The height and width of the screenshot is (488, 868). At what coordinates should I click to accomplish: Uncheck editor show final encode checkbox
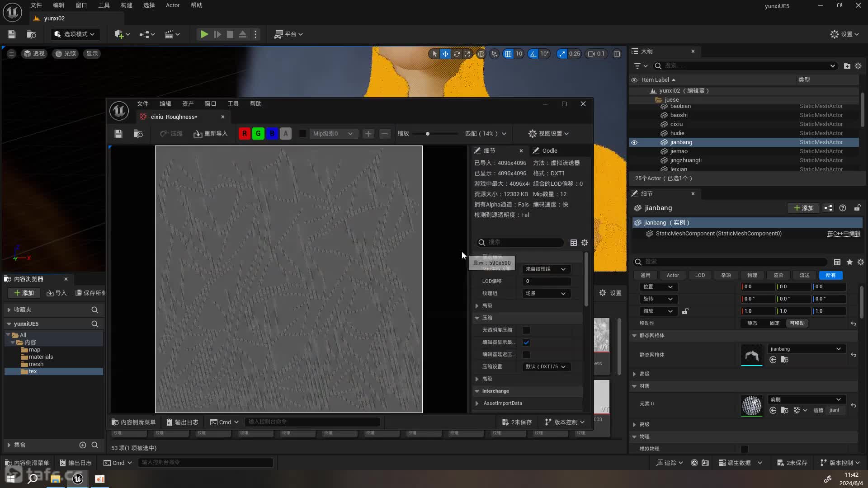click(526, 343)
